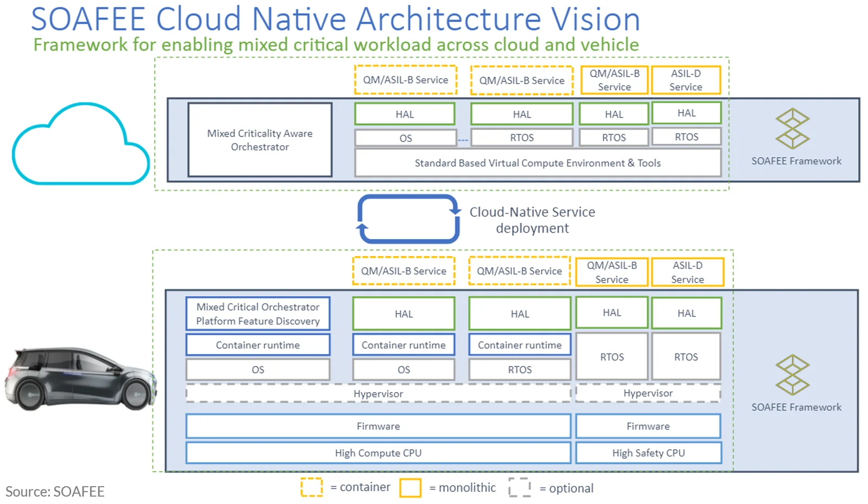Click Firmware above High Safety CPU

pos(648,426)
